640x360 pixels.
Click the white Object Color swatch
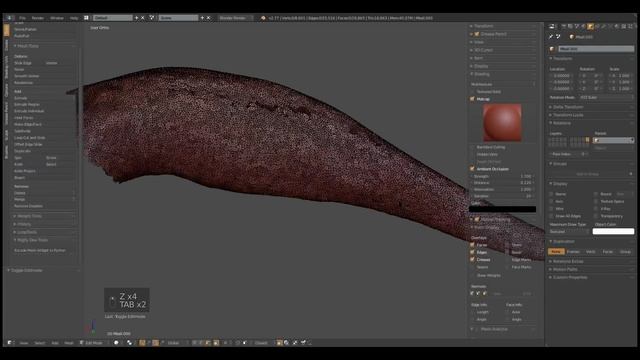point(613,231)
